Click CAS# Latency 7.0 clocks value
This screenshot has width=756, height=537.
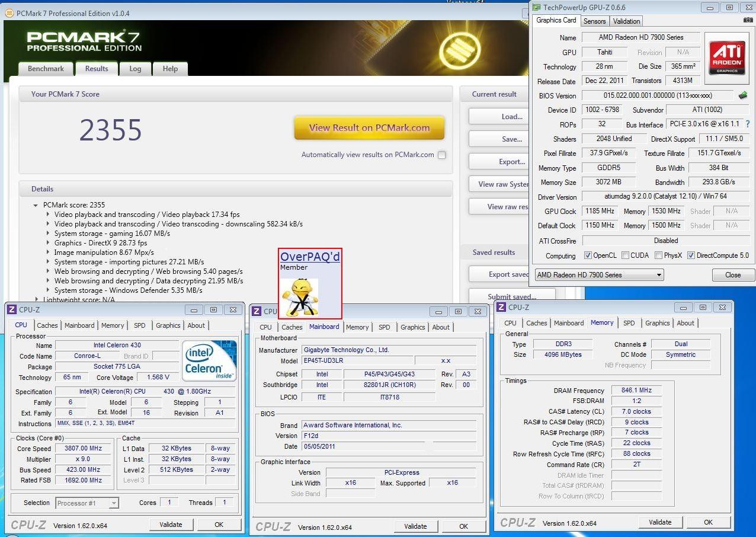pos(636,411)
